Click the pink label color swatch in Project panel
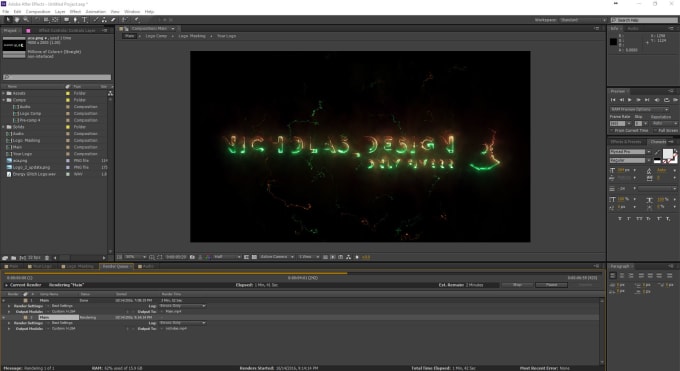The width and height of the screenshot is (680, 371). coord(28,30)
